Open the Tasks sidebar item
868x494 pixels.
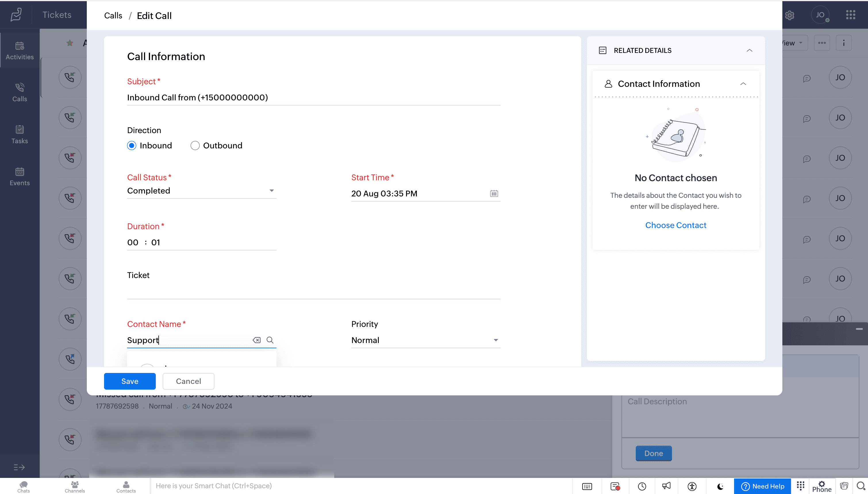(20, 134)
